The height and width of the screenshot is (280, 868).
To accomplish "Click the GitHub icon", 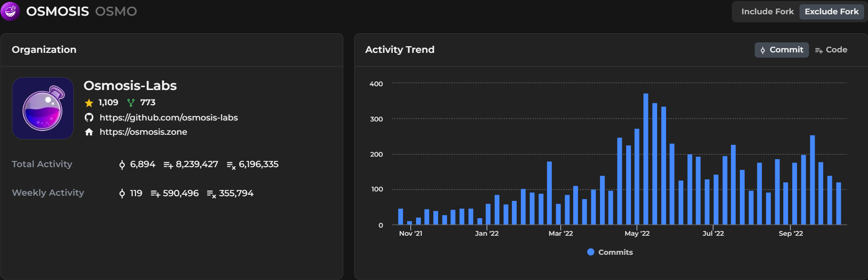I will (89, 118).
